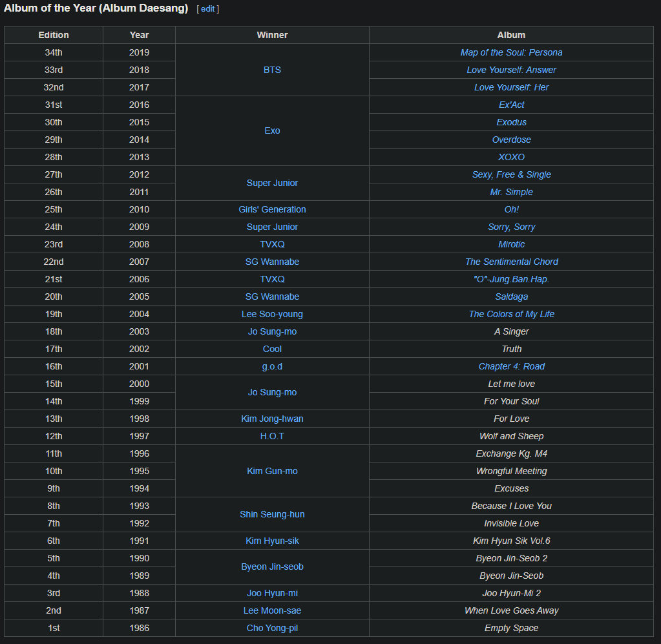Open the g.o.d winner link
Viewport: 661px width, 644px height.
(272, 367)
